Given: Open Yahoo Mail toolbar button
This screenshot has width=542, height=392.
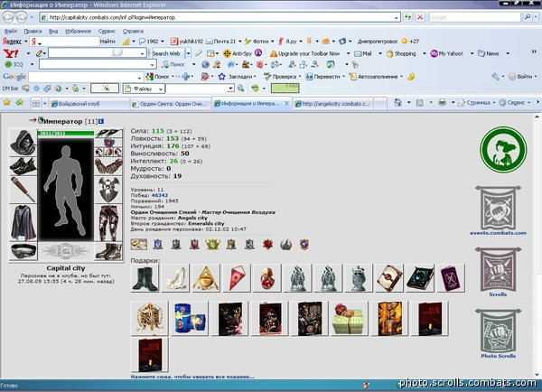Looking at the screenshot, I should click(363, 53).
